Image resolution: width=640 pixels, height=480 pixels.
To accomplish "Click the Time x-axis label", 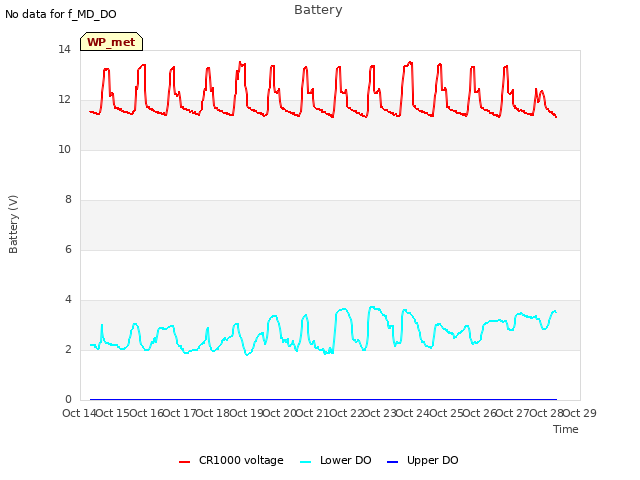I will click(x=566, y=429).
